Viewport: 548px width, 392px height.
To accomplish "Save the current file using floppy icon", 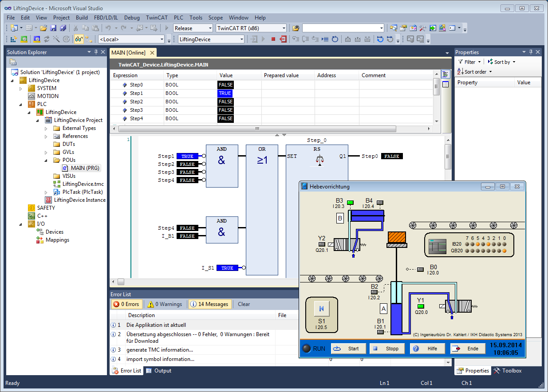I will tap(53, 28).
